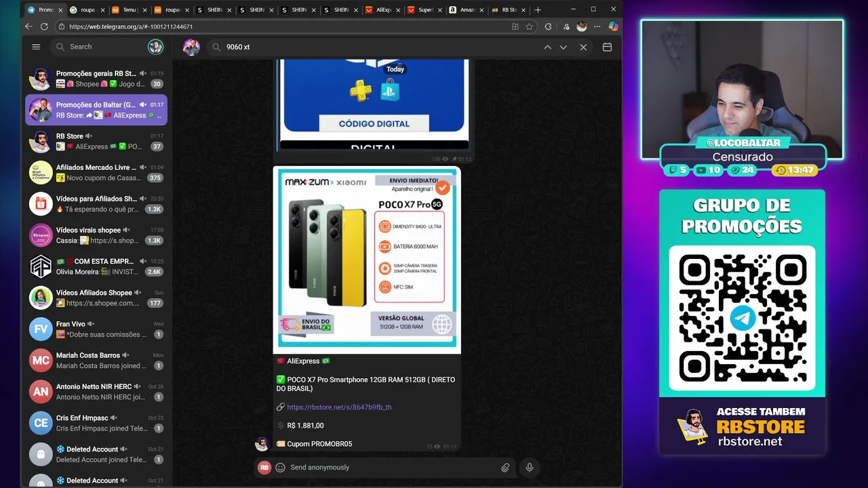Jump to previous search result arrow
The height and width of the screenshot is (488, 868).
(x=547, y=47)
